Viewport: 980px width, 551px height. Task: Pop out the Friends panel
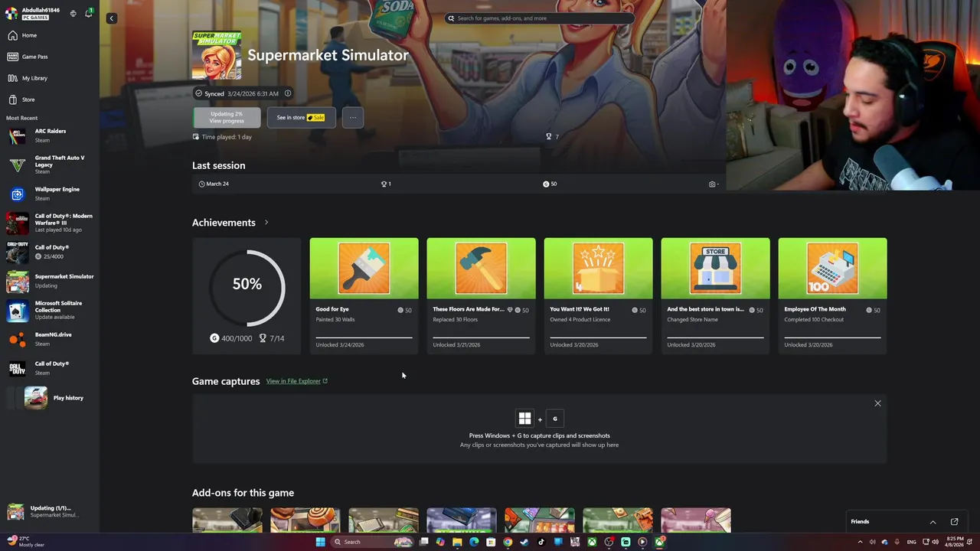[x=954, y=522]
